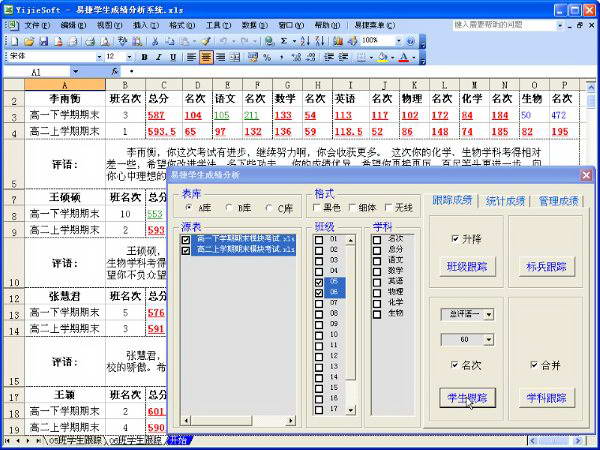This screenshot has width=600, height=450.
Task: Open the Chart Wizard icon
Action: tap(338, 41)
